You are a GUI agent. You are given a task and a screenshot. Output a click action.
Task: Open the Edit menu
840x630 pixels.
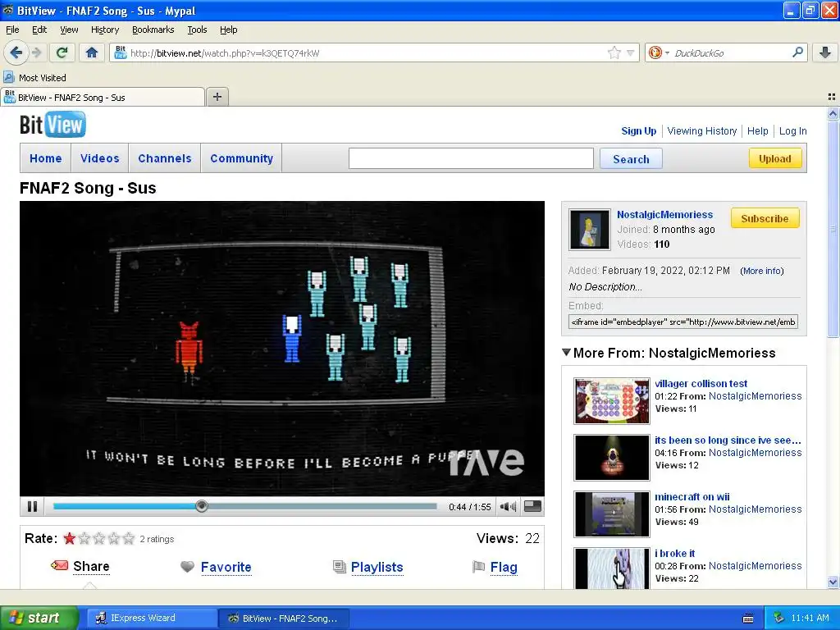pos(39,30)
